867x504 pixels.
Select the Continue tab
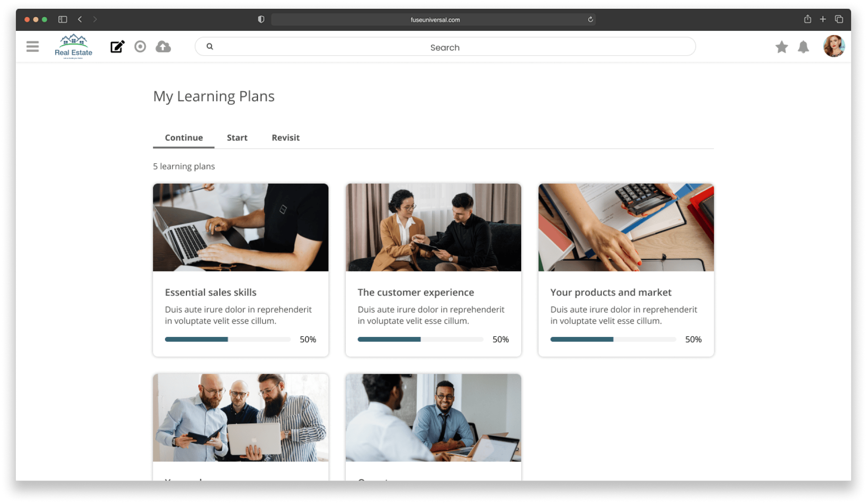(x=184, y=138)
